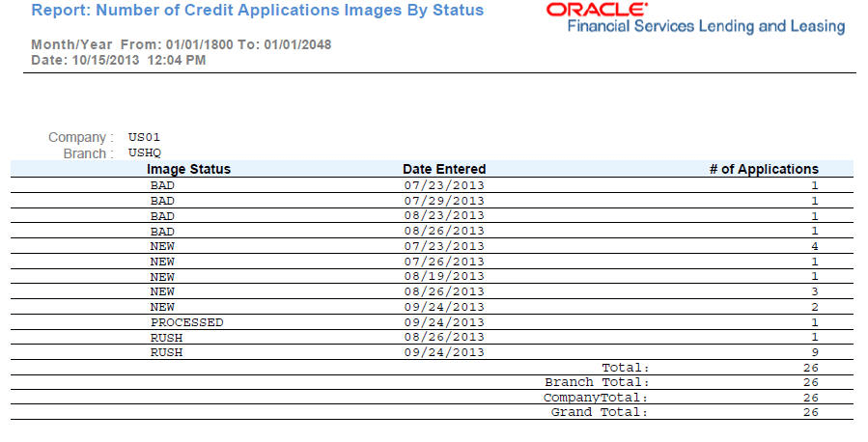Click the 'Grand Total:' label
The width and height of the screenshot is (868, 442).
tap(600, 412)
